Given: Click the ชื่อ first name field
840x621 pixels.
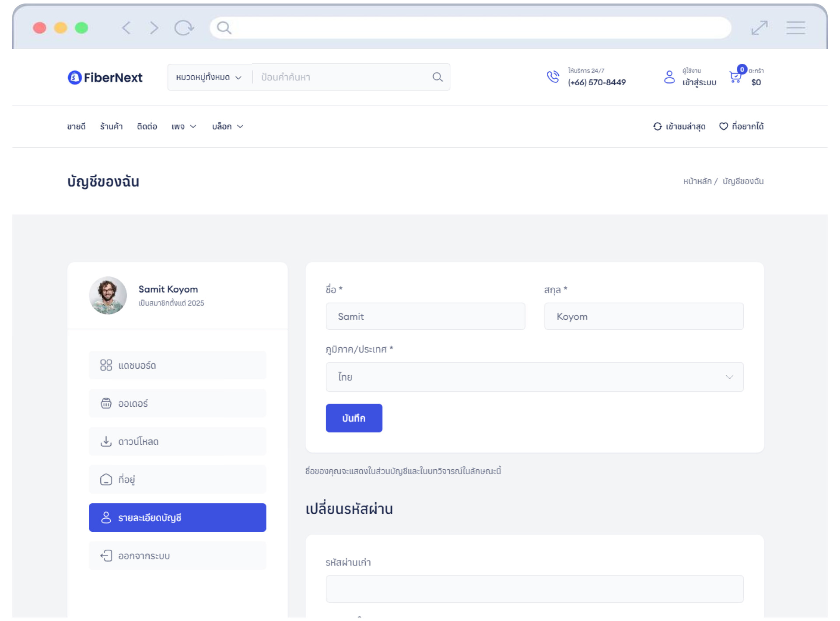Looking at the screenshot, I should coord(425,316).
